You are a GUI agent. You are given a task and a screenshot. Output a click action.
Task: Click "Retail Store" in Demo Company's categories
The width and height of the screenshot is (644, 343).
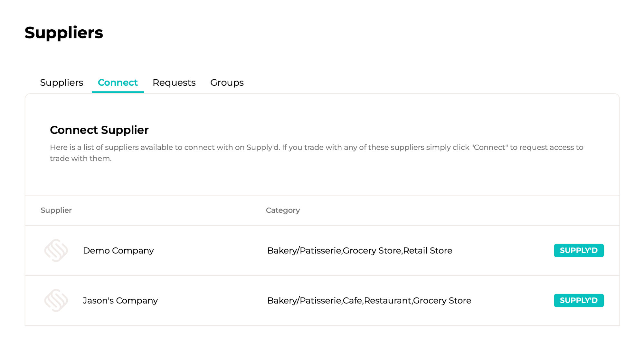point(428,250)
